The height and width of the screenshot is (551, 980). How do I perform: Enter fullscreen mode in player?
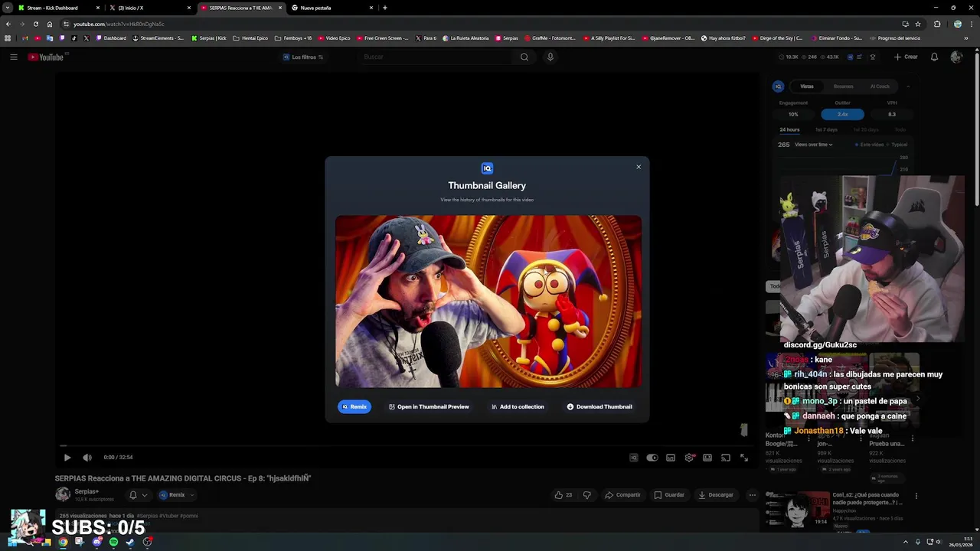tap(744, 458)
